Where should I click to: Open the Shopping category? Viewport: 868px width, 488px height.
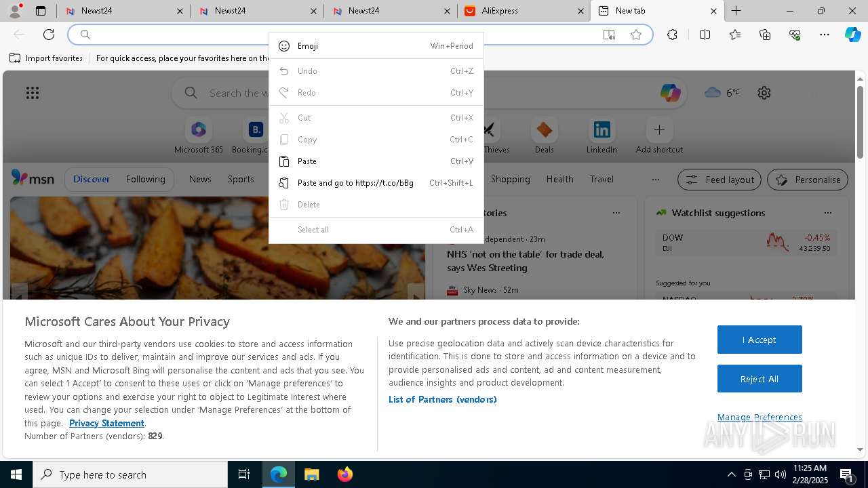(510, 179)
